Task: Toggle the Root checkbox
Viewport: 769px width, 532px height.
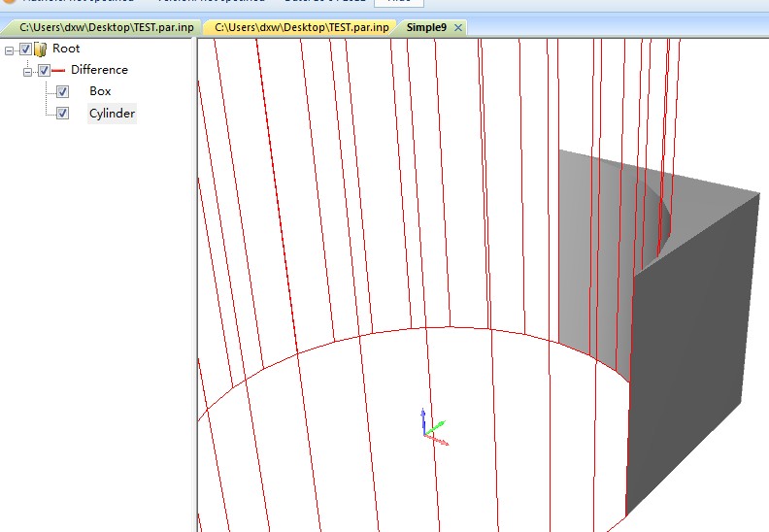Action: pyautogui.click(x=25, y=50)
